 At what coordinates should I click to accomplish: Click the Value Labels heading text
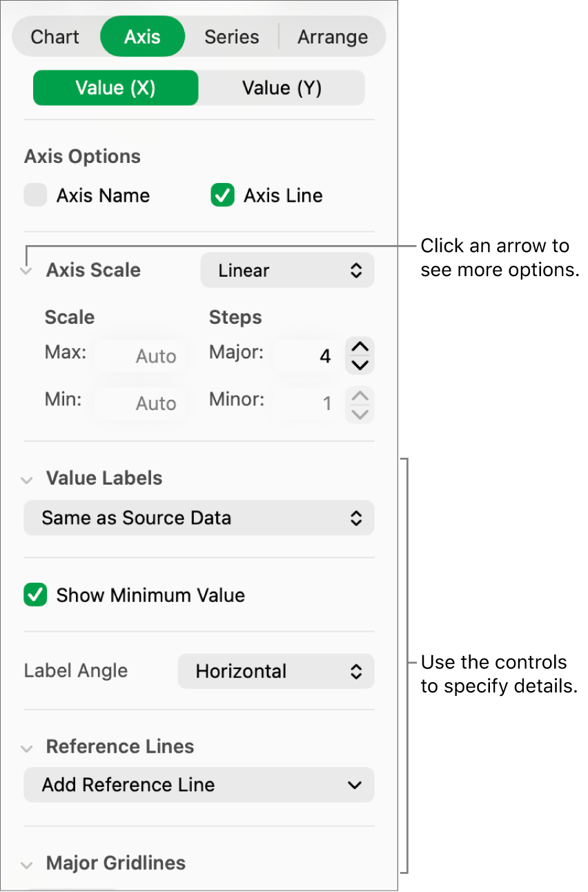point(104,478)
